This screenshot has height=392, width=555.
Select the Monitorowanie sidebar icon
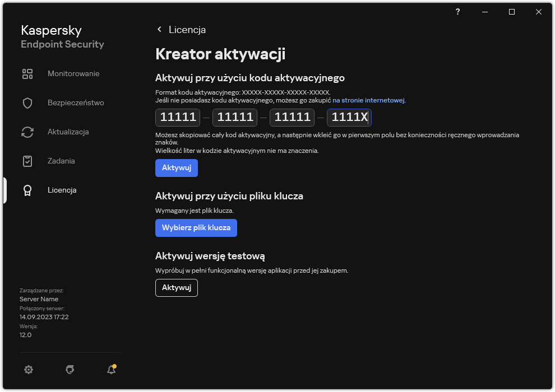[x=27, y=73]
